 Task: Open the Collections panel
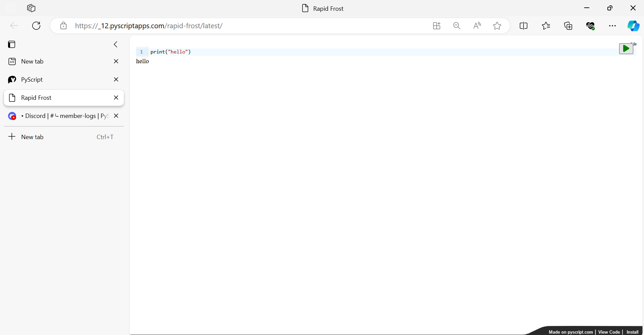pyautogui.click(x=568, y=26)
